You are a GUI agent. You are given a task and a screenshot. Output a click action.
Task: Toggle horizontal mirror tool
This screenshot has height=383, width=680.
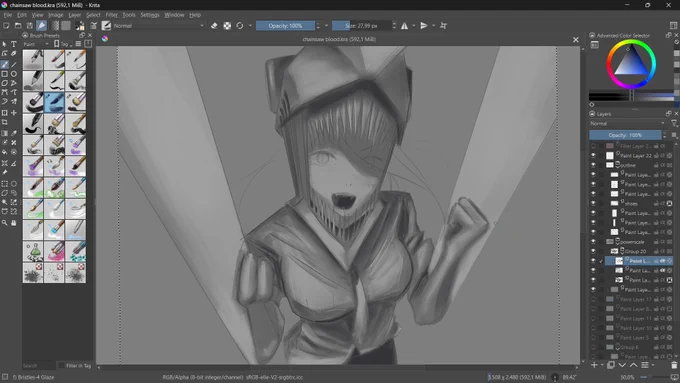pyautogui.click(x=405, y=26)
